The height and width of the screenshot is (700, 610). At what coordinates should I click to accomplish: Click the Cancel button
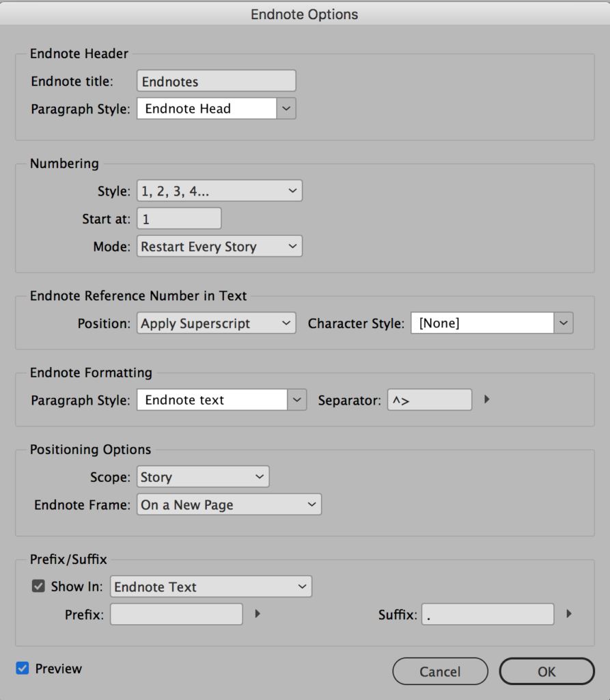(440, 671)
